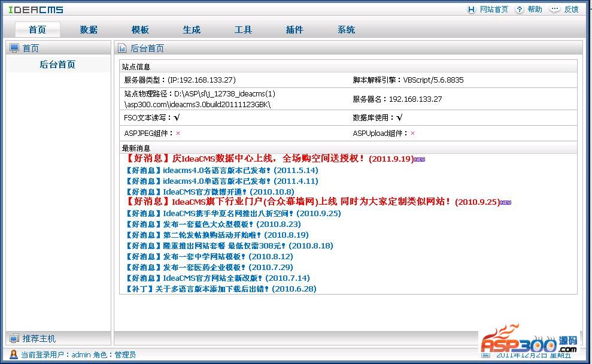Viewport: 592px width, 364px height.
Task: Open news 旗下行业门户(合众幕墙网)上线
Action: coord(312,202)
